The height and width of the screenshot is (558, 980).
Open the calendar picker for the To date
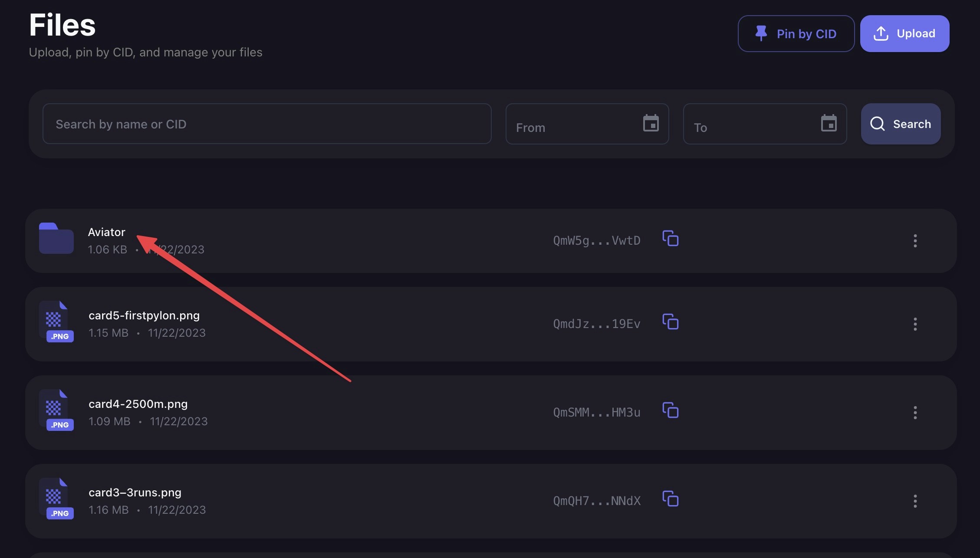pos(829,124)
